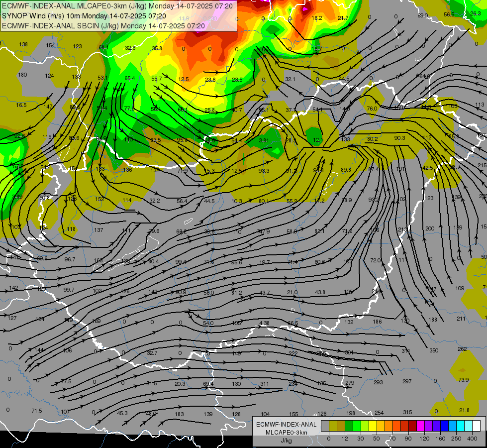
Task: Click the white swatch at the legend end
Action: (477, 426)
